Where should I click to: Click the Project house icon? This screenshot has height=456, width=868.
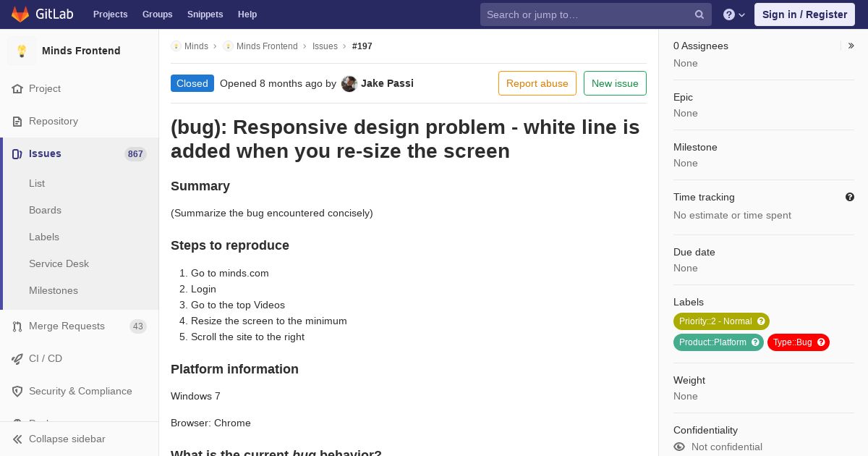coord(17,89)
